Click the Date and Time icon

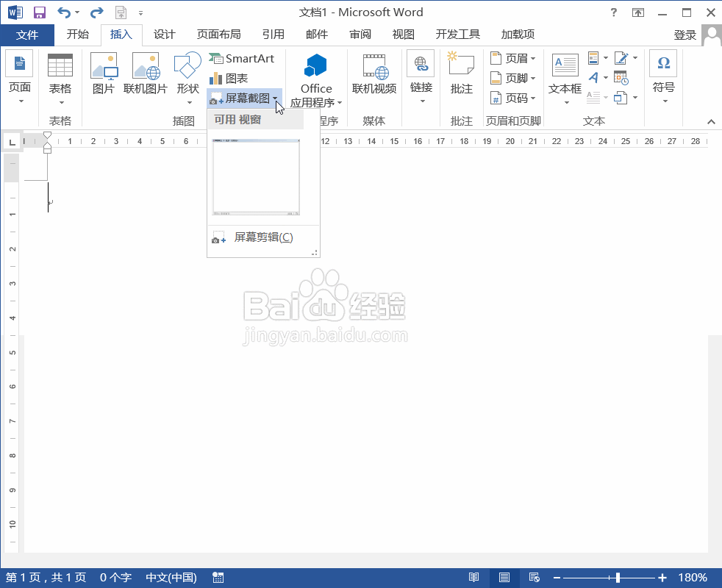coord(621,78)
